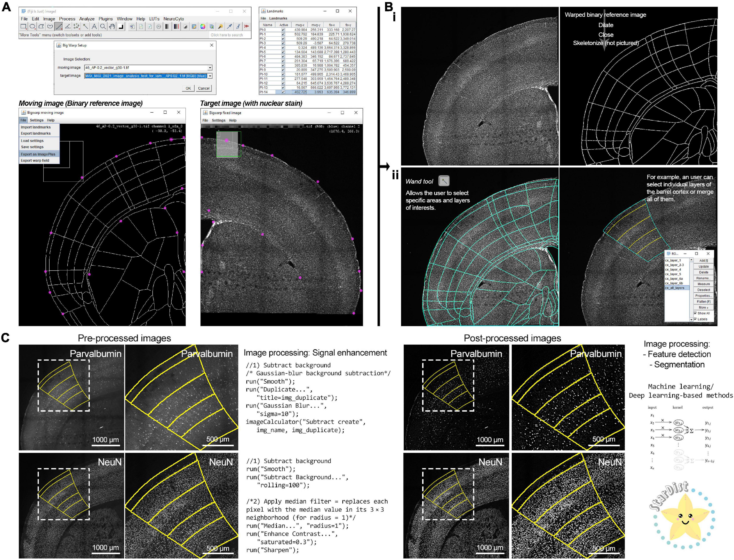
Task: Open the More » dropdown in ROI Manager
Action: pos(703,307)
